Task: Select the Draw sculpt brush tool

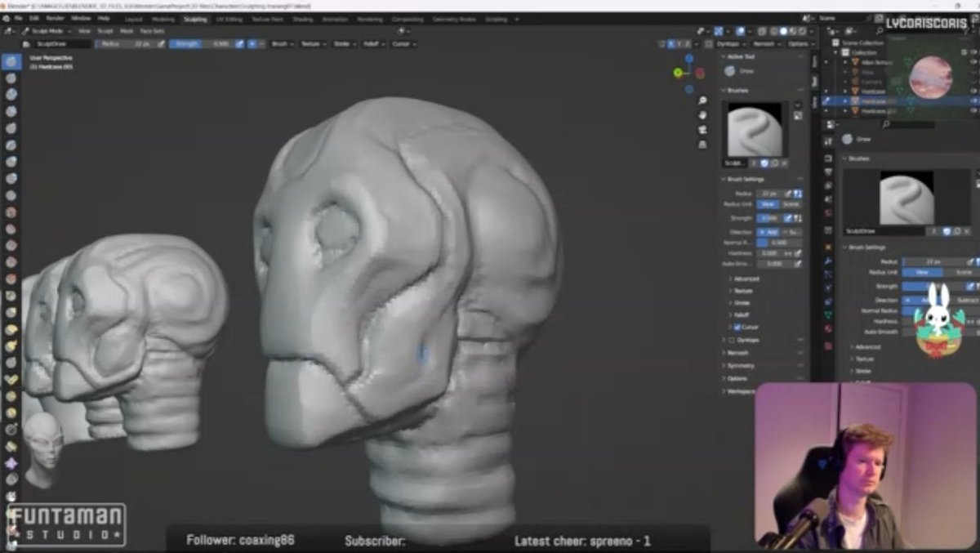Action: coord(11,62)
